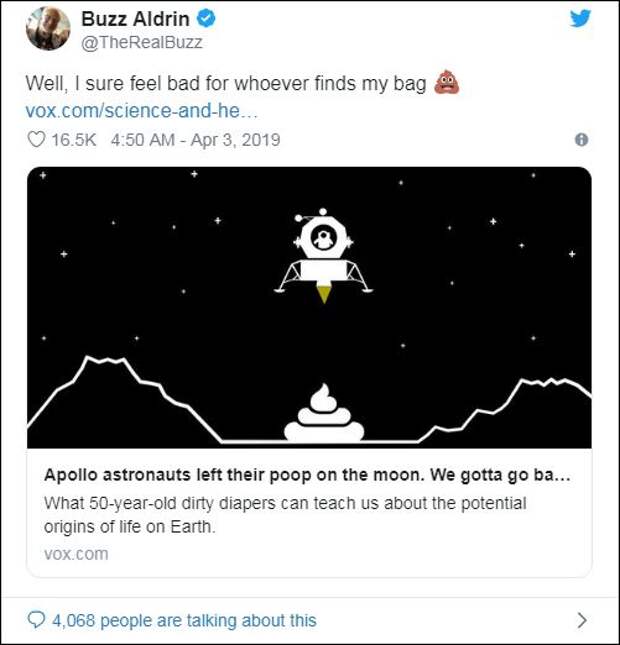
Task: Like the tweet with the heart icon
Action: point(36,139)
